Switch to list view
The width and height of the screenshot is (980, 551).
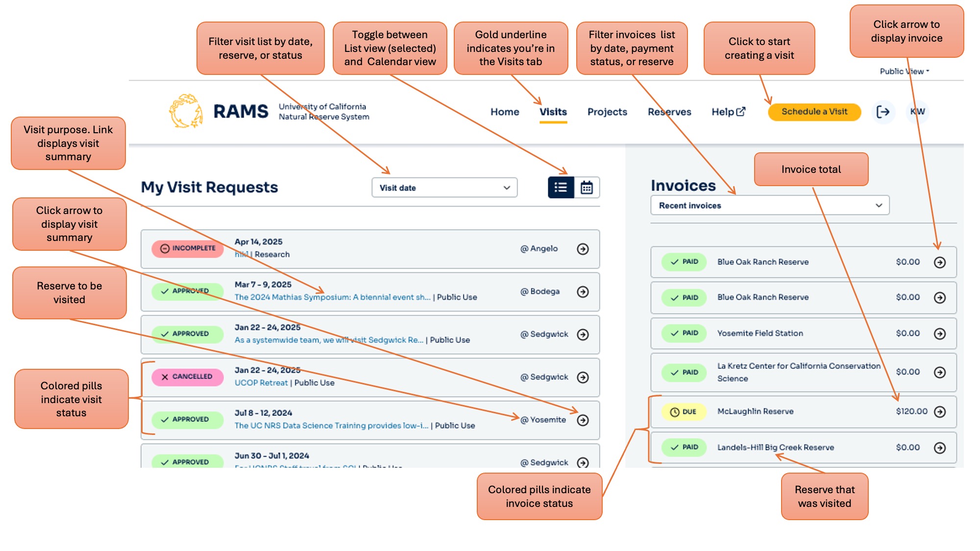pyautogui.click(x=561, y=188)
